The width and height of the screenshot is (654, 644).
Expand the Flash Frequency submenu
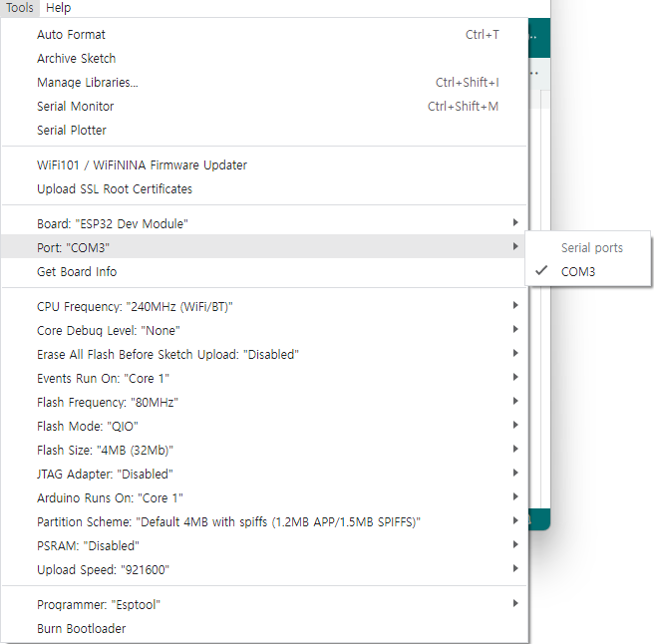point(264,403)
